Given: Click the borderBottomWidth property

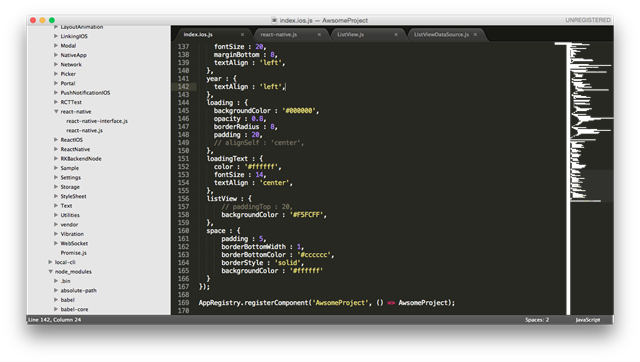Looking at the screenshot, I should click(x=253, y=247).
